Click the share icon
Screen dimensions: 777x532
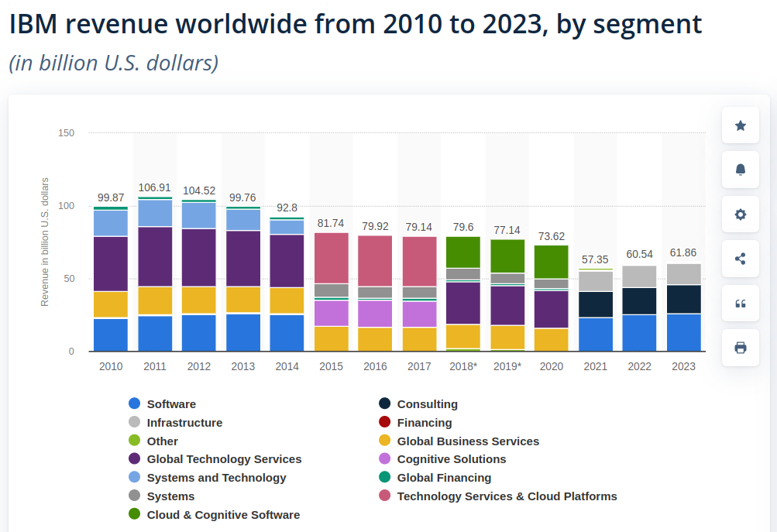click(741, 259)
